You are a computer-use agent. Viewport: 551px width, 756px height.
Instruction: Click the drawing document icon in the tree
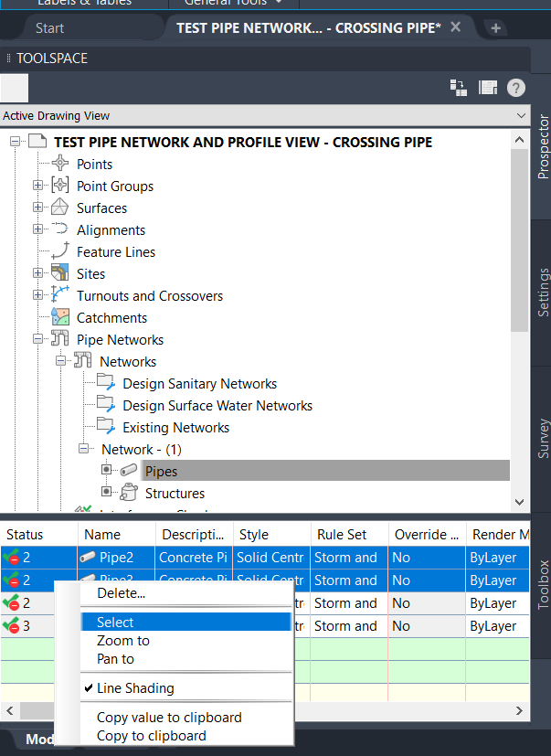(37, 142)
